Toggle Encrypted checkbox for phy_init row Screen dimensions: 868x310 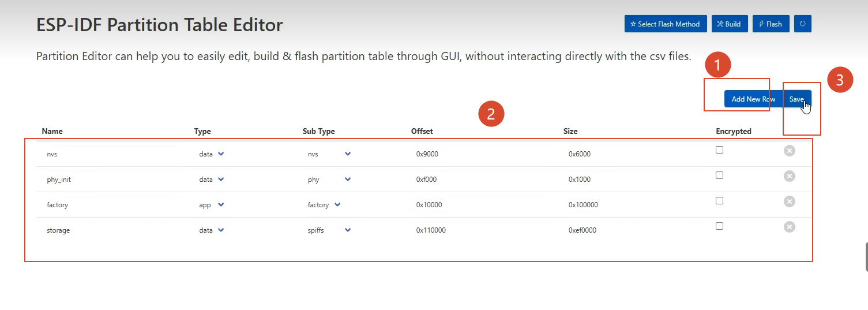tap(719, 175)
